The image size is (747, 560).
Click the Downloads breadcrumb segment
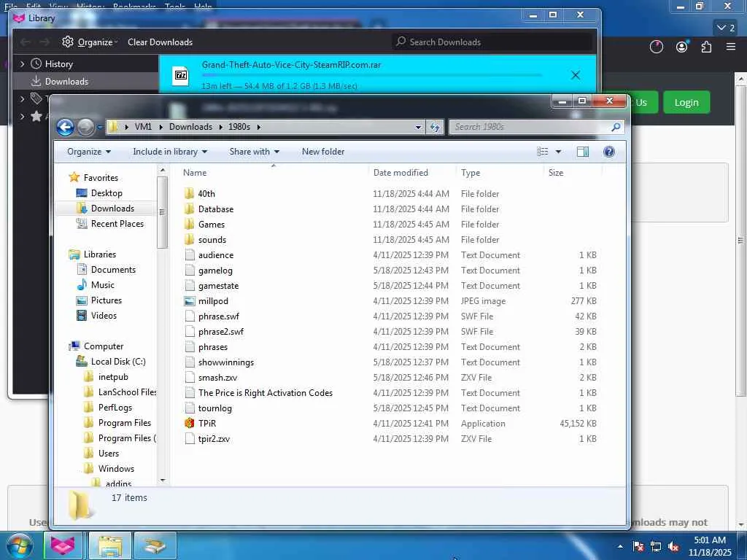click(190, 127)
